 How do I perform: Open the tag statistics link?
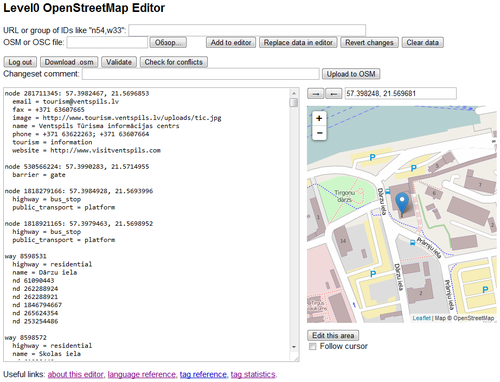(x=253, y=375)
